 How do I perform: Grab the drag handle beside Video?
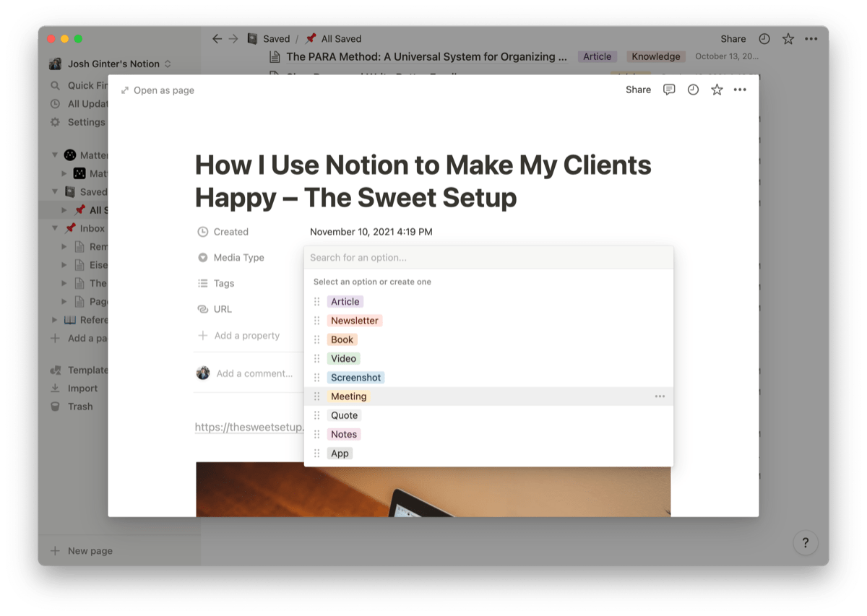coord(316,359)
